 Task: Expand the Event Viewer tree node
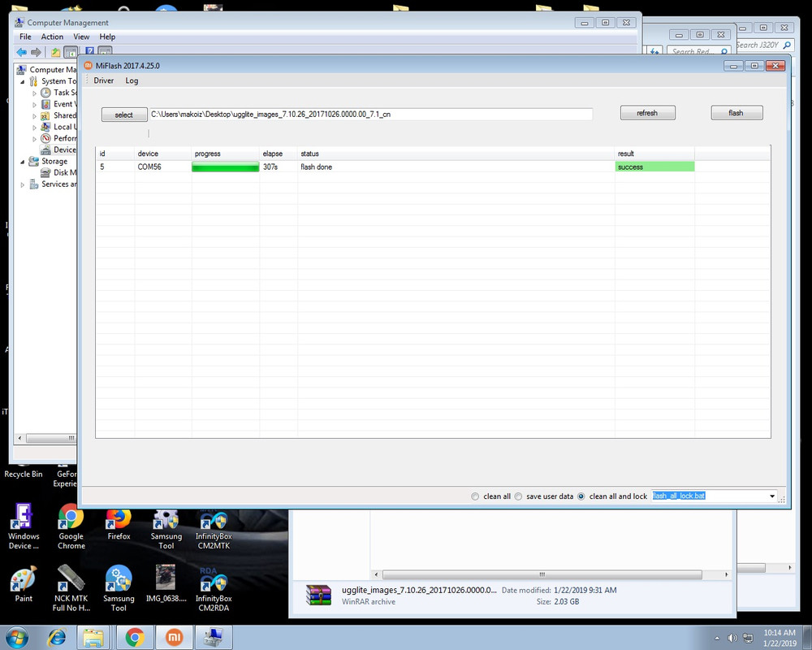coord(35,105)
